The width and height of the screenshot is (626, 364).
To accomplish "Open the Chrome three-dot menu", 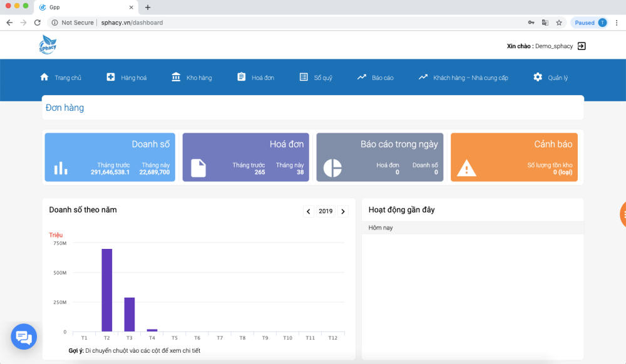I will pyautogui.click(x=617, y=23).
